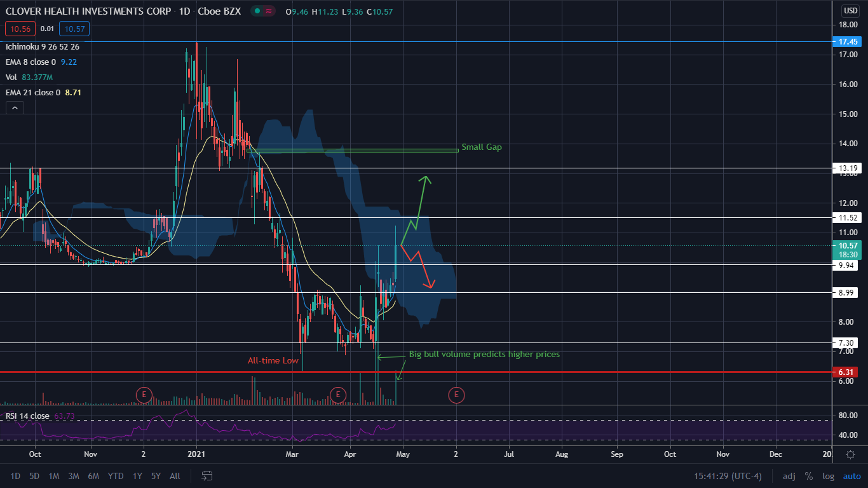Click the Clover Health Investments Corp symbol title
Screen dimensions: 868x488
pos(88,11)
